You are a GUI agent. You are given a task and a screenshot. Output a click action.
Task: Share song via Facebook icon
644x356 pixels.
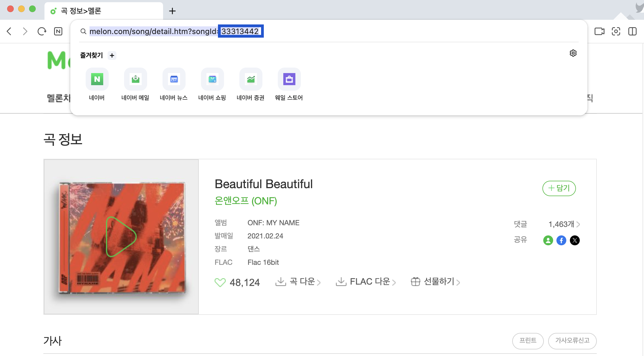tap(561, 240)
